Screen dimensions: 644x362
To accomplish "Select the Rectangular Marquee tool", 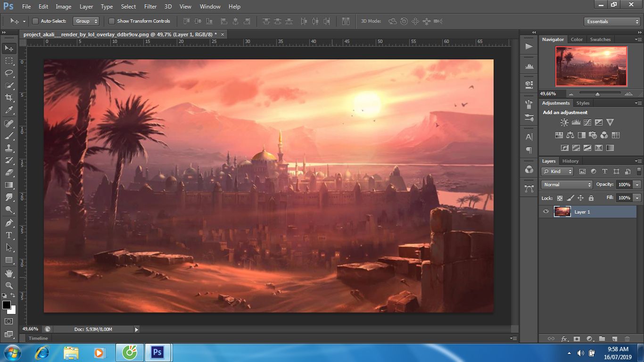I will click(x=9, y=61).
